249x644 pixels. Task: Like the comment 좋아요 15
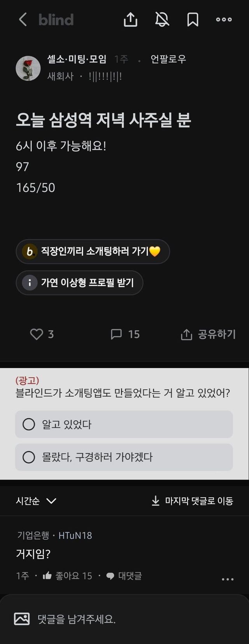[x=67, y=576]
